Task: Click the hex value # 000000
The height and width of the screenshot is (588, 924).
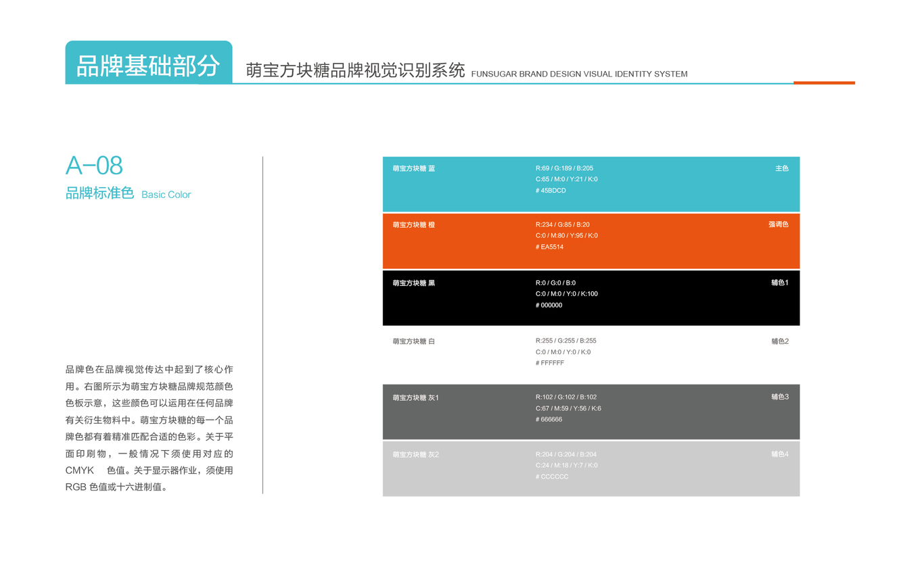Action: tap(549, 305)
